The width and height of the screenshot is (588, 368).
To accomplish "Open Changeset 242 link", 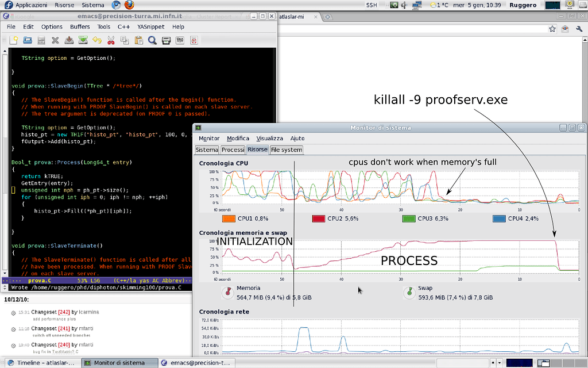I will pyautogui.click(x=63, y=312).
